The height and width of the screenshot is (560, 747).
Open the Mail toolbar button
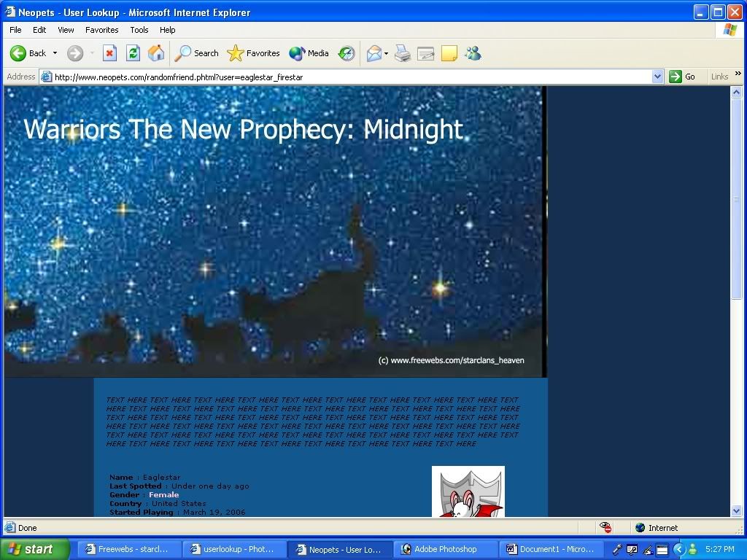point(374,53)
